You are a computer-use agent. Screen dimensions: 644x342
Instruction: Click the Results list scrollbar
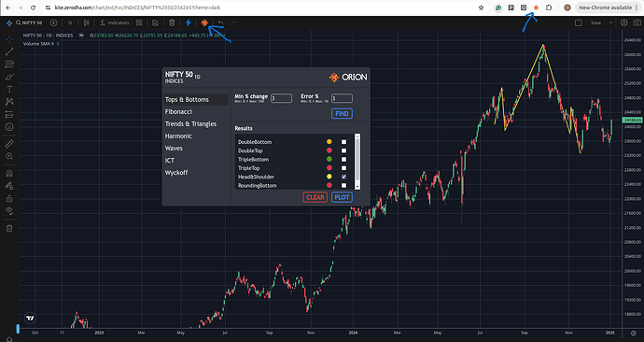coord(357,161)
